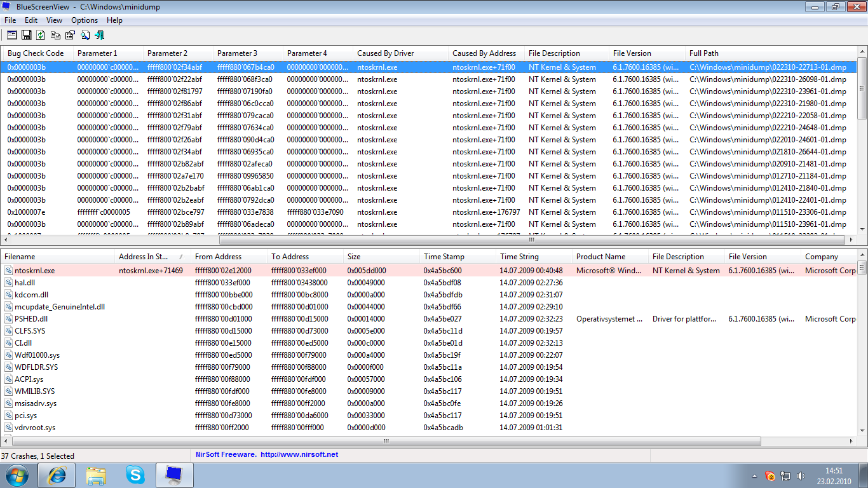Click upper pane vertical scrollbar thumb
This screenshot has height=488, width=868.
[862, 87]
